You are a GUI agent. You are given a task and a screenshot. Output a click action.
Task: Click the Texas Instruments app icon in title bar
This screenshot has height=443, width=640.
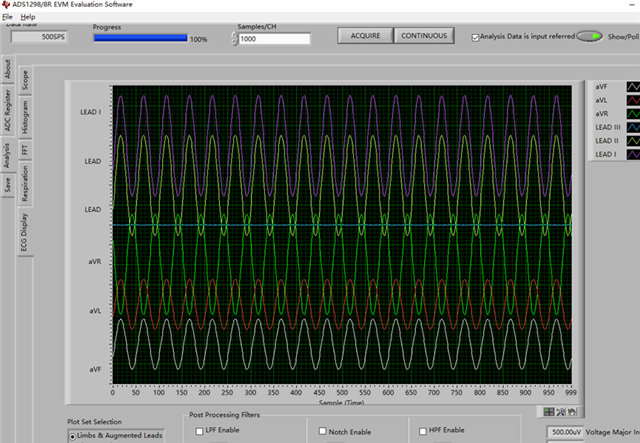click(6, 4)
